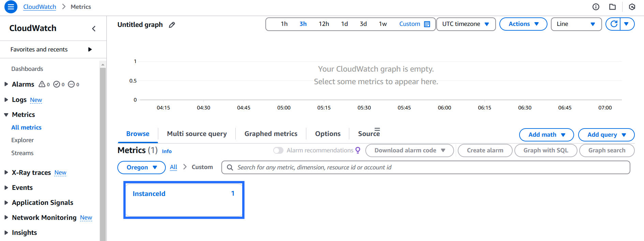Switch to the Graphed metrics tab

click(270, 134)
